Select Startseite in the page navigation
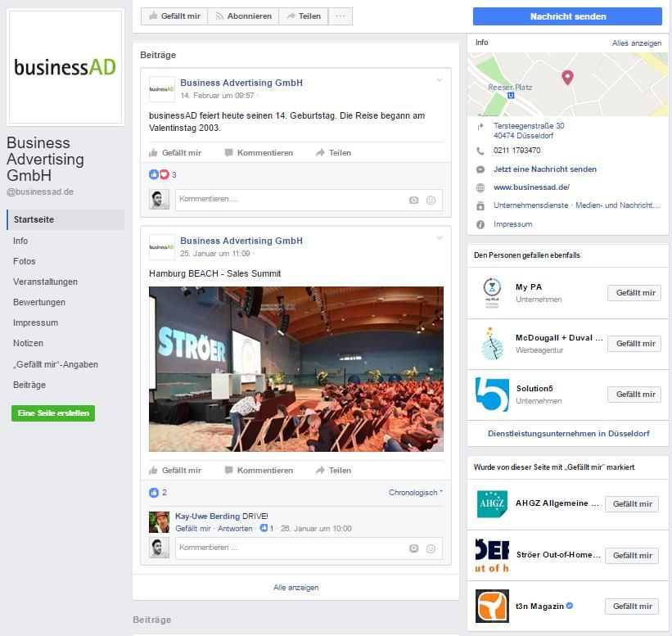672x636 pixels. tap(65, 219)
